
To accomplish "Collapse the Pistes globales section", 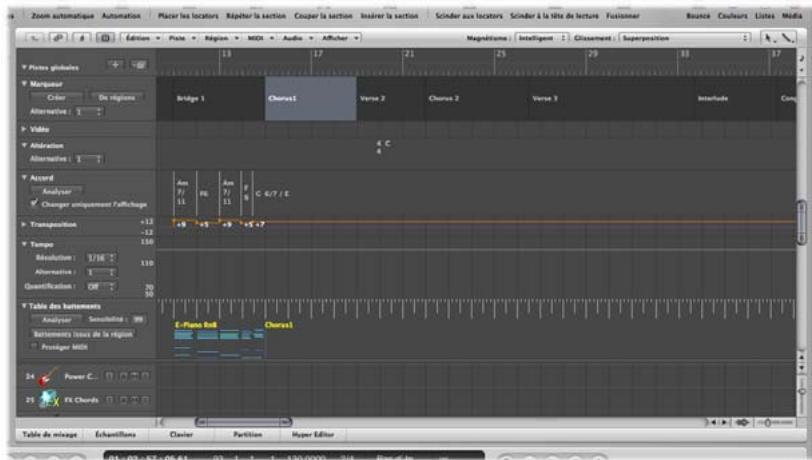I will pyautogui.click(x=24, y=67).
